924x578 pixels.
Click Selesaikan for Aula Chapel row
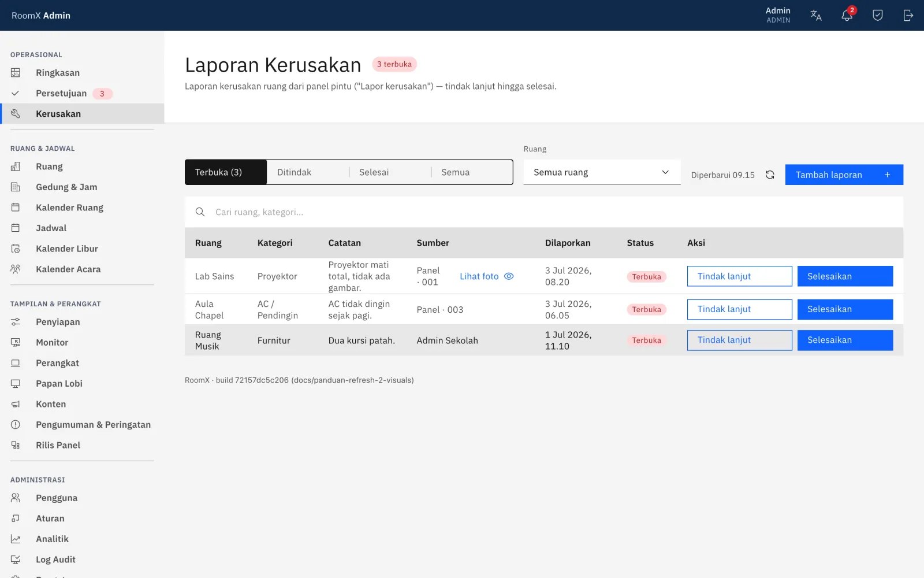click(x=845, y=309)
